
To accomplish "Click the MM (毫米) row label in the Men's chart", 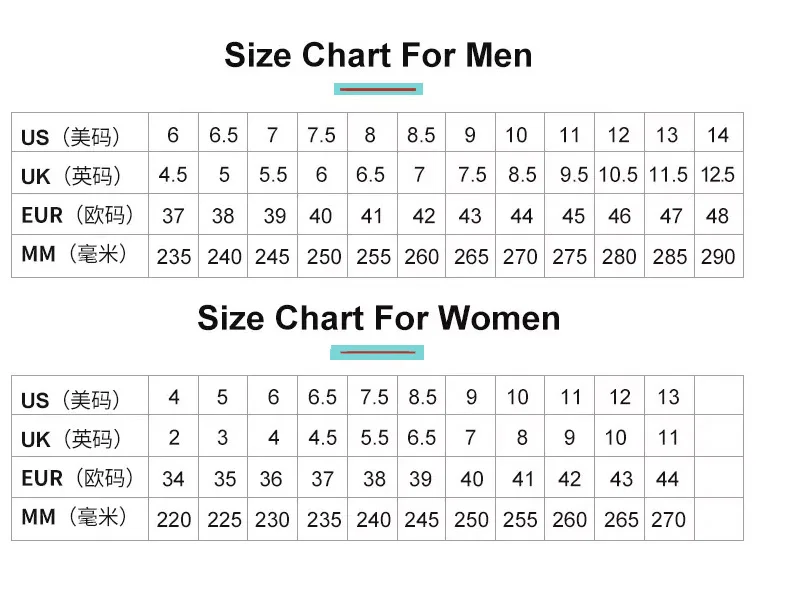I will [x=75, y=255].
